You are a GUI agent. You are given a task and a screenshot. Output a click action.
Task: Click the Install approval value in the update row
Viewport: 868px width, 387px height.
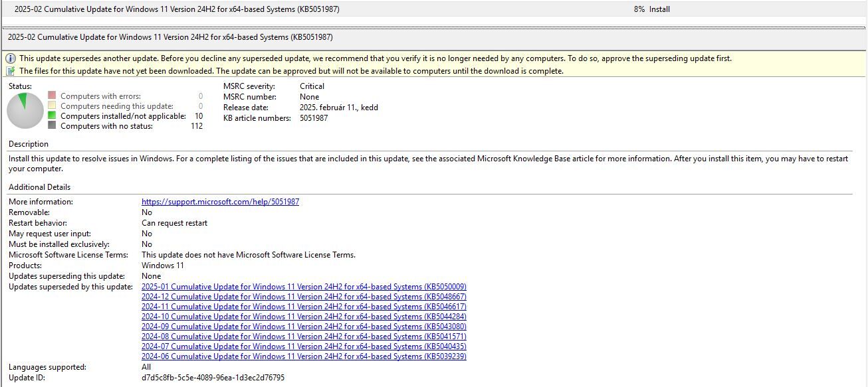659,9
